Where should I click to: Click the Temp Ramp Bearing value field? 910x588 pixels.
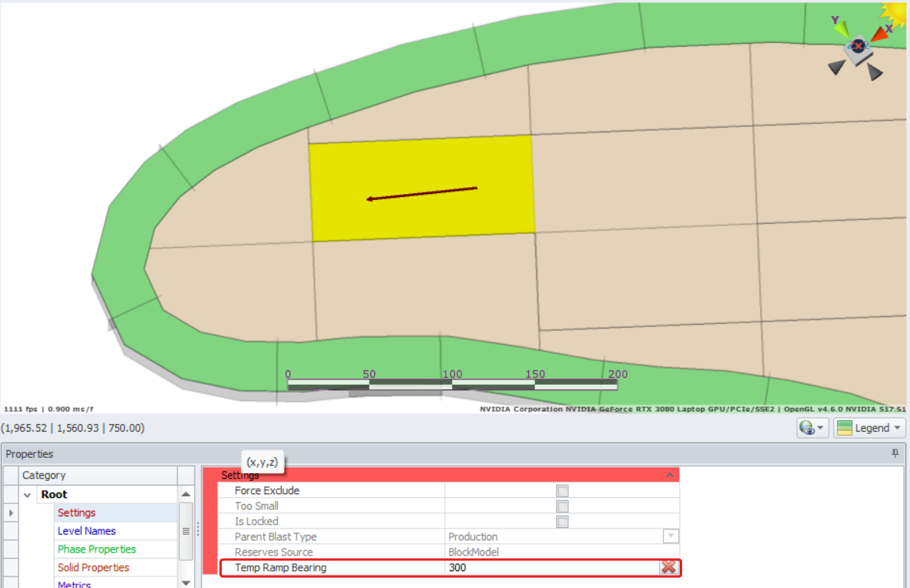coord(552,568)
